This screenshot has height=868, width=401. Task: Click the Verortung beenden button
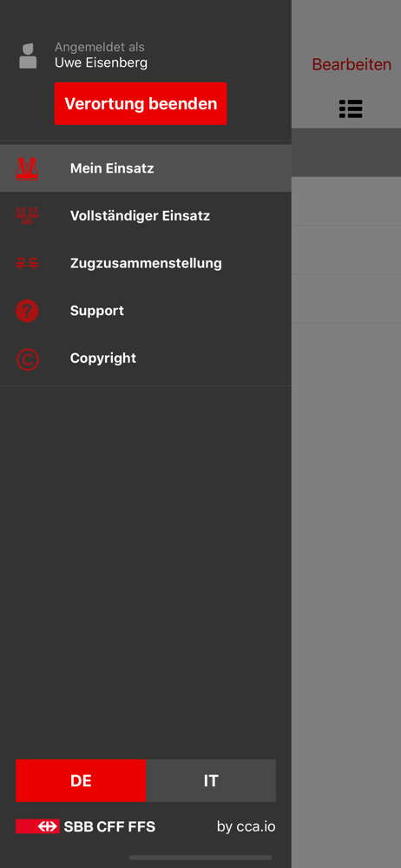click(141, 103)
